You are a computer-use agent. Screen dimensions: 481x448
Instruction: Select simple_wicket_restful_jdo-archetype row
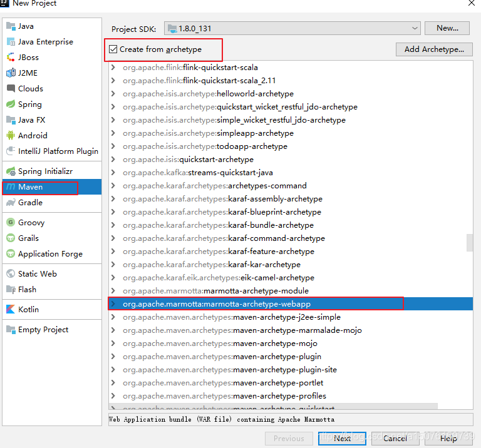coord(291,120)
